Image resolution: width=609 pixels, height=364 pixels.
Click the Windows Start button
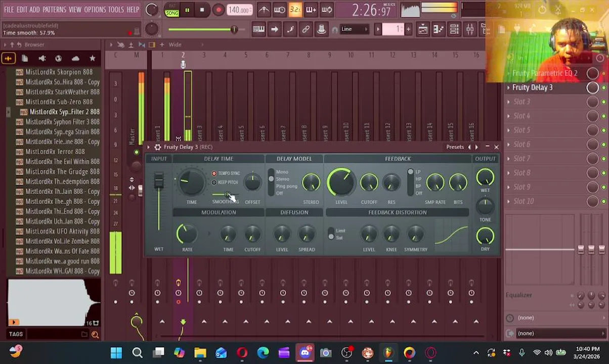coord(116,353)
